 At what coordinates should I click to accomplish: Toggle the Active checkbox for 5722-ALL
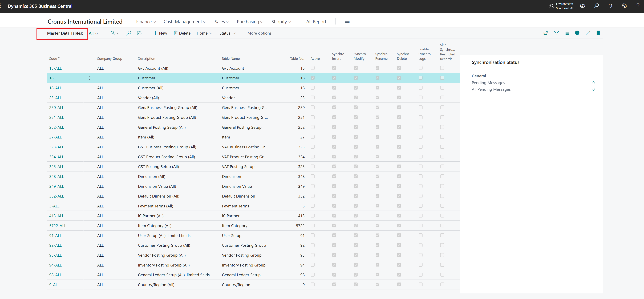click(x=313, y=226)
